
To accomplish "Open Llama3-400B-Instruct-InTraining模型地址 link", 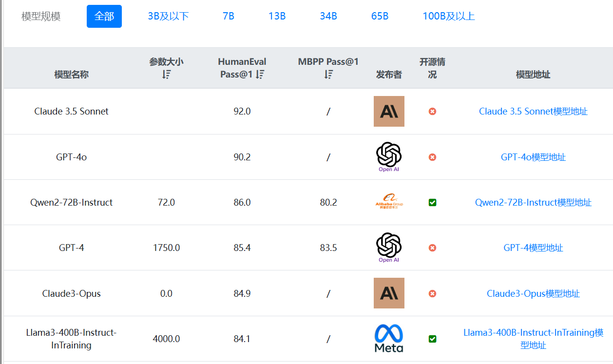I will pyautogui.click(x=533, y=339).
